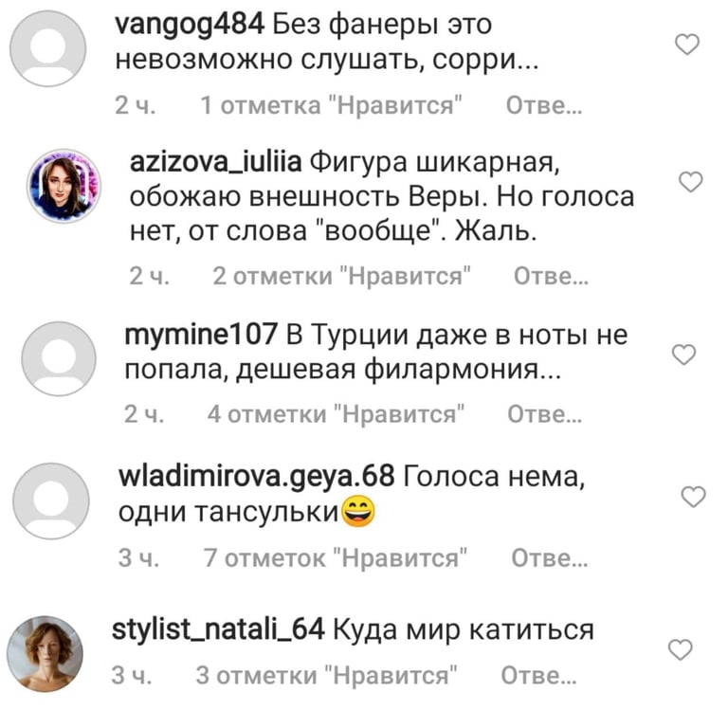The width and height of the screenshot is (728, 728).
Task: Like wladimirova.geya.68's comment
Action: coord(693,497)
